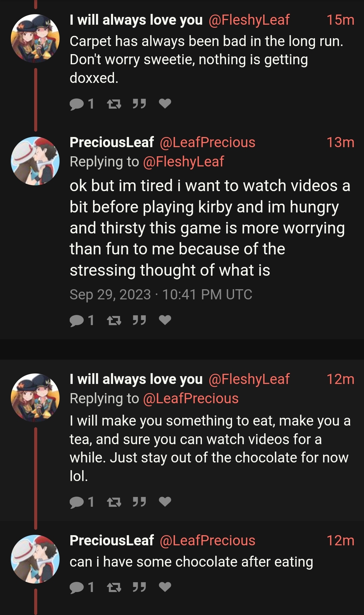Open replies on the 15m FleshyLeaf post
Viewport: 364px width, 615px height.
pyautogui.click(x=82, y=104)
